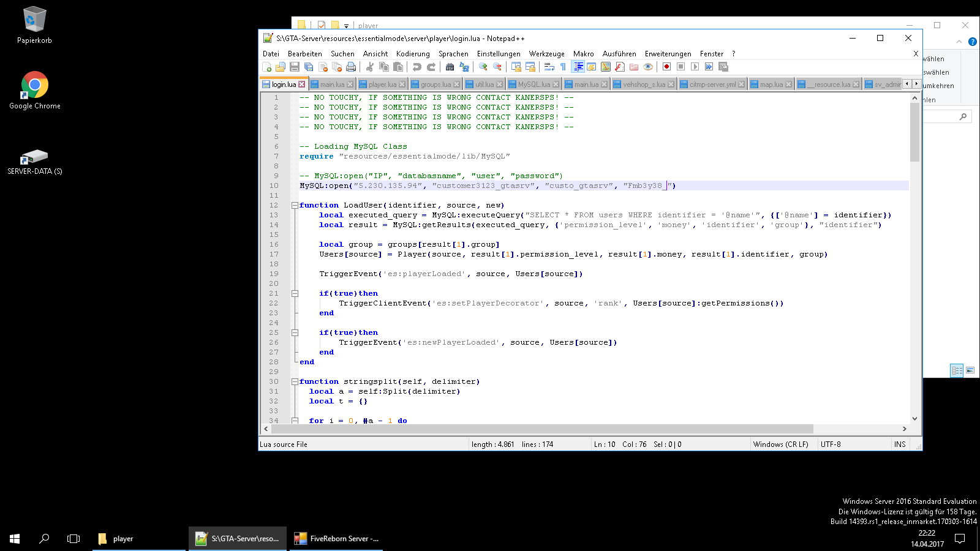Collapse the stringsplit function fold marker
The height and width of the screenshot is (551, 980).
tap(295, 381)
